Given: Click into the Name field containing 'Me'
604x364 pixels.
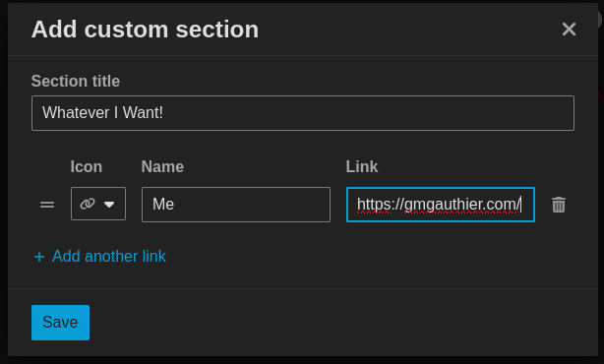Looking at the screenshot, I should tap(236, 205).
